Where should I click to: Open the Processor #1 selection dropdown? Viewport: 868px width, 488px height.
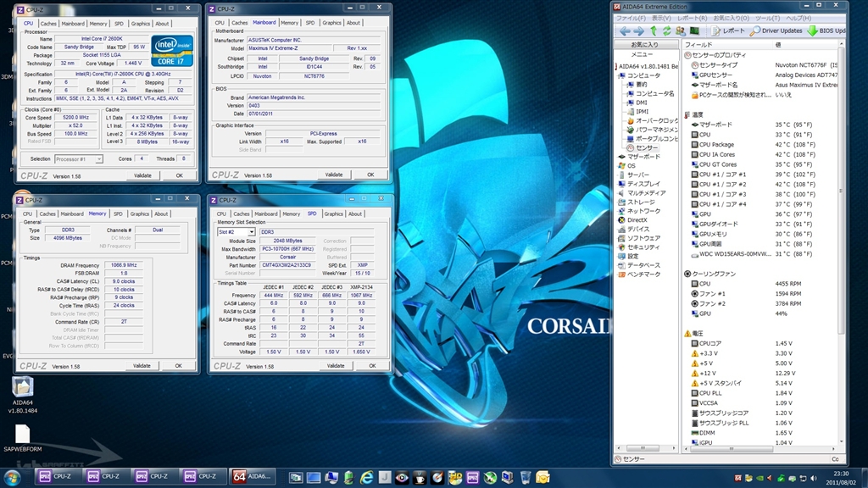click(x=79, y=158)
